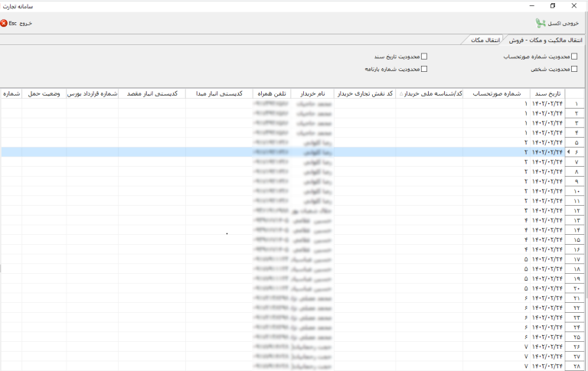The width and height of the screenshot is (588, 371).
Task: Select row number ۳ indicator
Action: click(574, 123)
